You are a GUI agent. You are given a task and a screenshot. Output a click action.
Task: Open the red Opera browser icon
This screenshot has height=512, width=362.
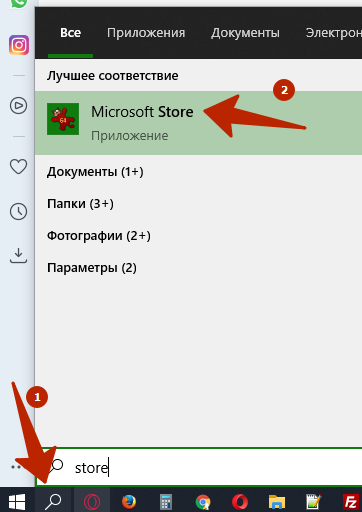pyautogui.click(x=240, y=502)
